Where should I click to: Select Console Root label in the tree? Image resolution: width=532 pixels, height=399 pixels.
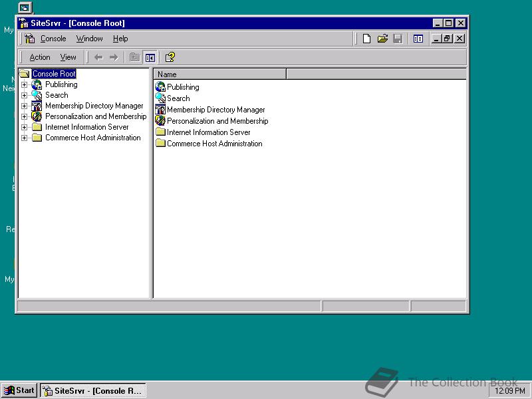(54, 74)
